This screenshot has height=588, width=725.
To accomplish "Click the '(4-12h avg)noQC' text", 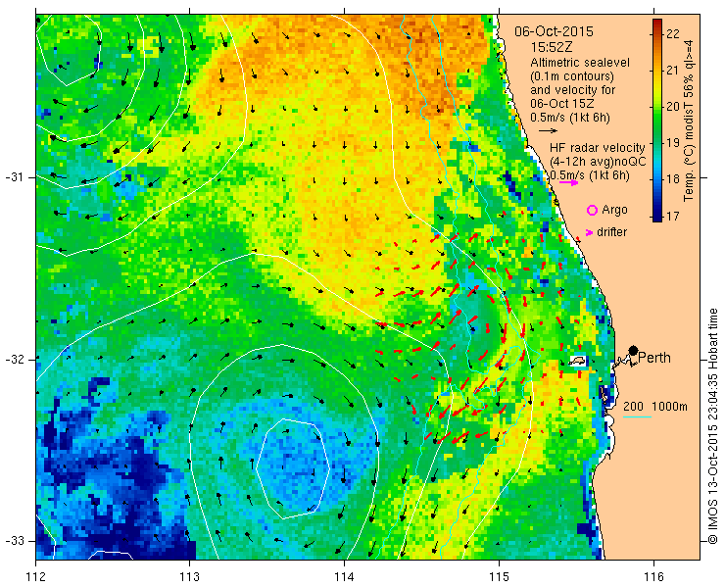I will click(598, 162).
